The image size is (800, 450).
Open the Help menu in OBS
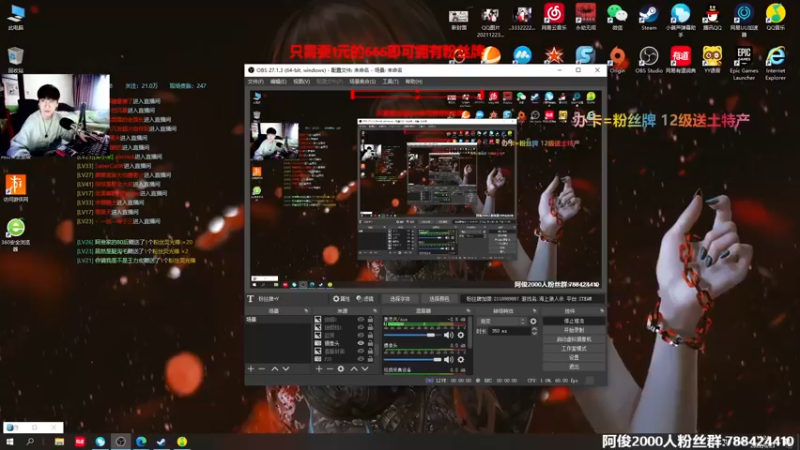point(414,82)
